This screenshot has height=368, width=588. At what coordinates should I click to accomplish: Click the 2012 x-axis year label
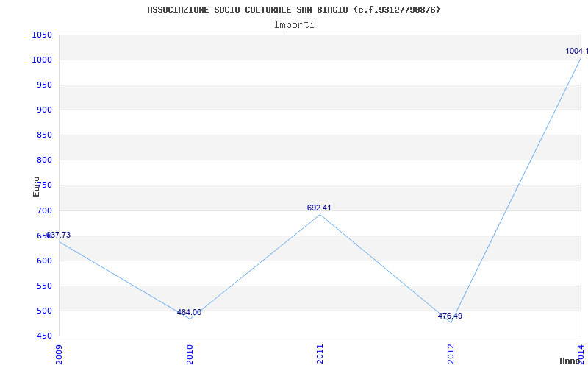tap(451, 354)
